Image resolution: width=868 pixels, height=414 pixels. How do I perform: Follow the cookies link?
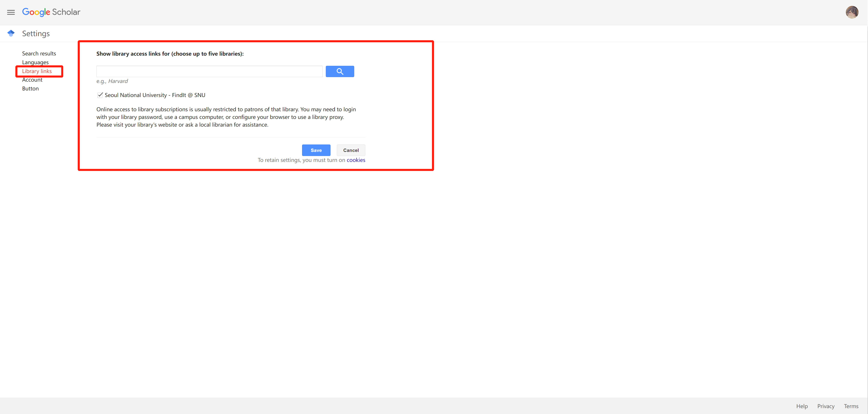click(356, 160)
